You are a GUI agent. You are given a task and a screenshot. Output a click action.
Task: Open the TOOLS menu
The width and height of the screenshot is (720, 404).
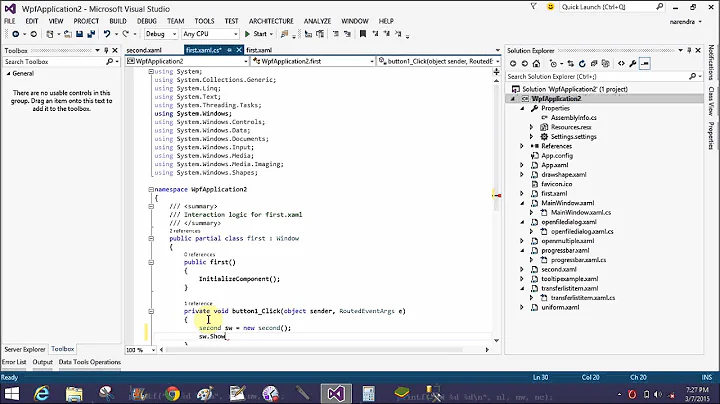(204, 21)
